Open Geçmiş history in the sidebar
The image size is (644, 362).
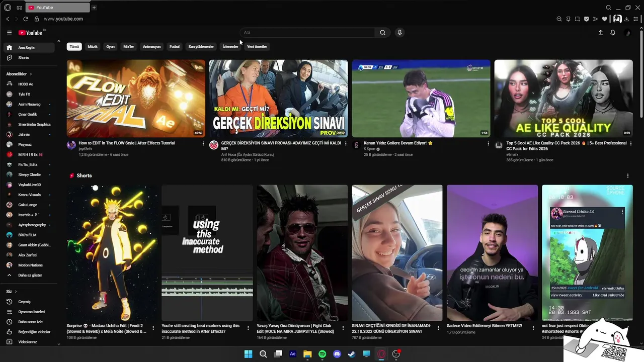click(30, 302)
